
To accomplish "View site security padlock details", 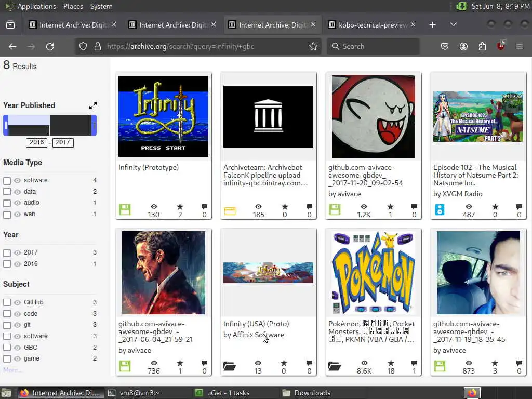I will tap(97, 46).
